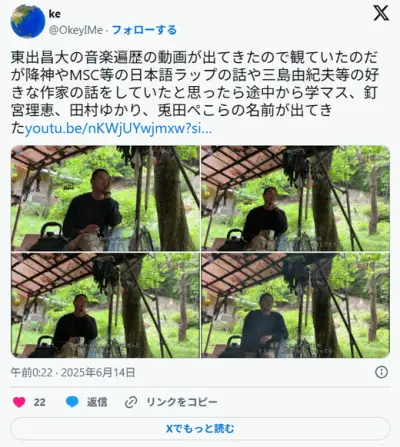Open the globe profile avatar

point(28,21)
